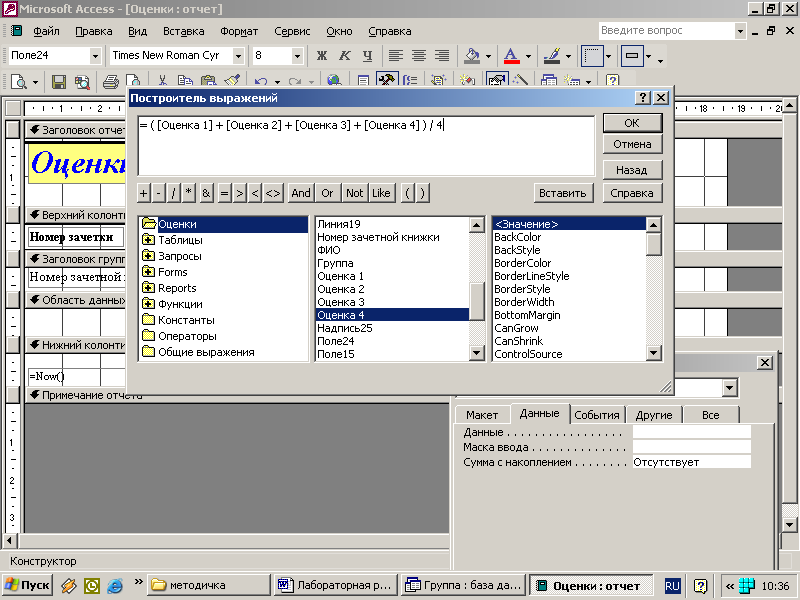Image resolution: width=800 pixels, height=600 pixels.
Task: Toggle Italic (К) formatting
Action: tap(345, 56)
